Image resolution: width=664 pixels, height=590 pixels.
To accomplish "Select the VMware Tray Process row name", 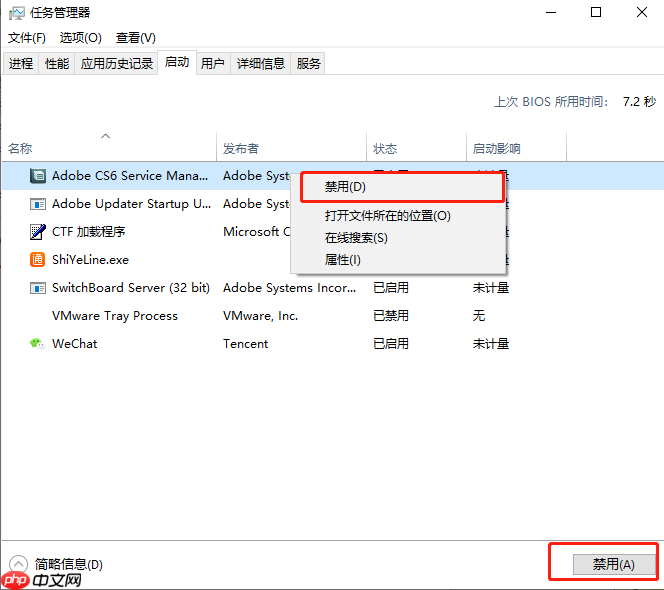I will [x=115, y=316].
